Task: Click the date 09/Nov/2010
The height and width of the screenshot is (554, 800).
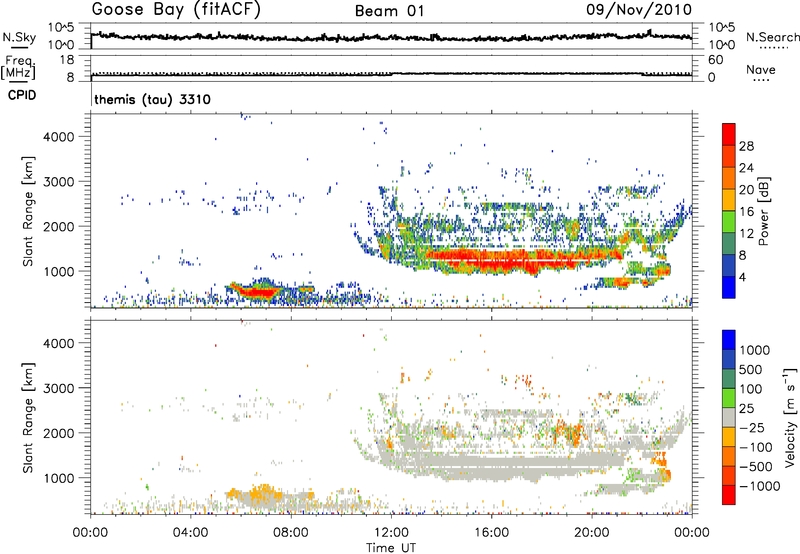Action: (639, 10)
